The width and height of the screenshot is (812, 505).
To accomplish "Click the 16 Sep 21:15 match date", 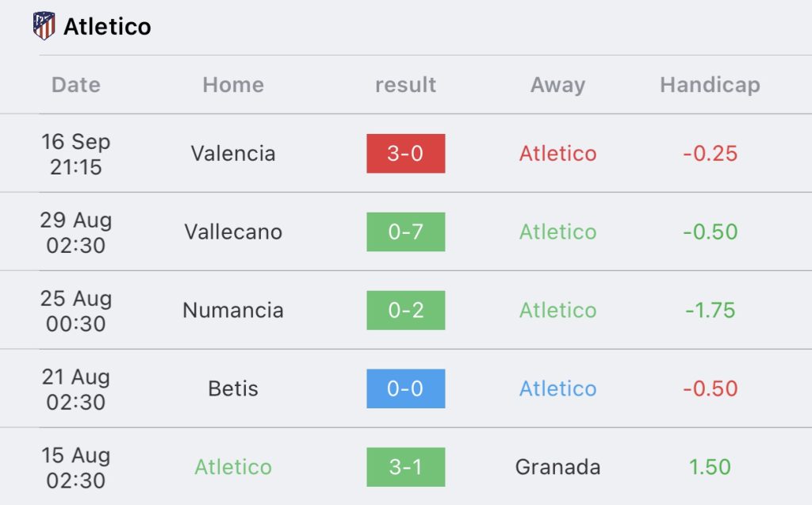I will 76,154.
